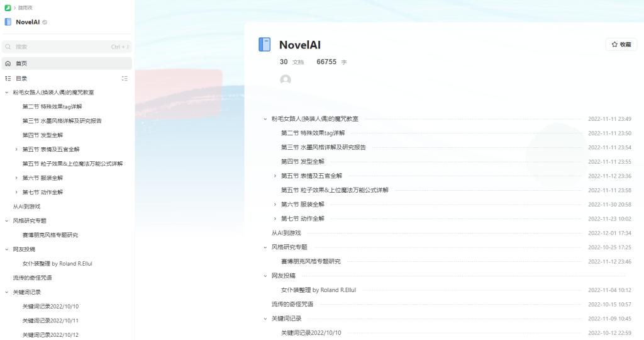This screenshot has width=644, height=340.
Task: Expand 第七节 动作全解 in main list
Action: pos(275,218)
